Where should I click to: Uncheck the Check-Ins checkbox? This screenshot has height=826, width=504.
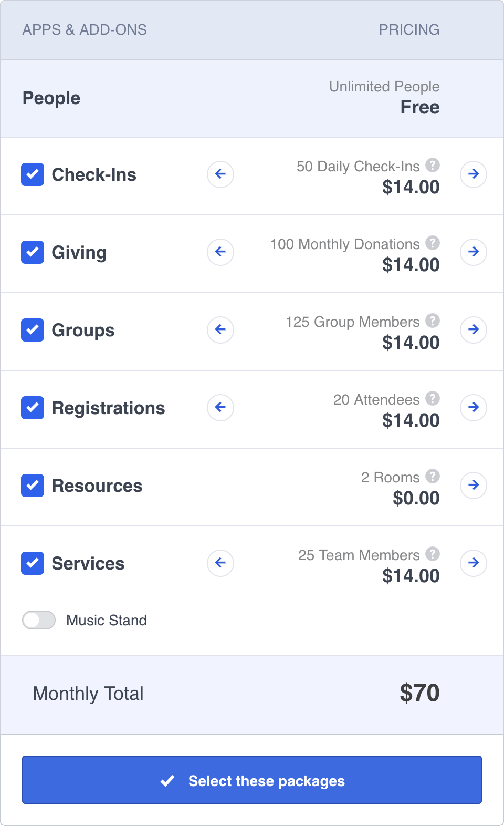33,174
